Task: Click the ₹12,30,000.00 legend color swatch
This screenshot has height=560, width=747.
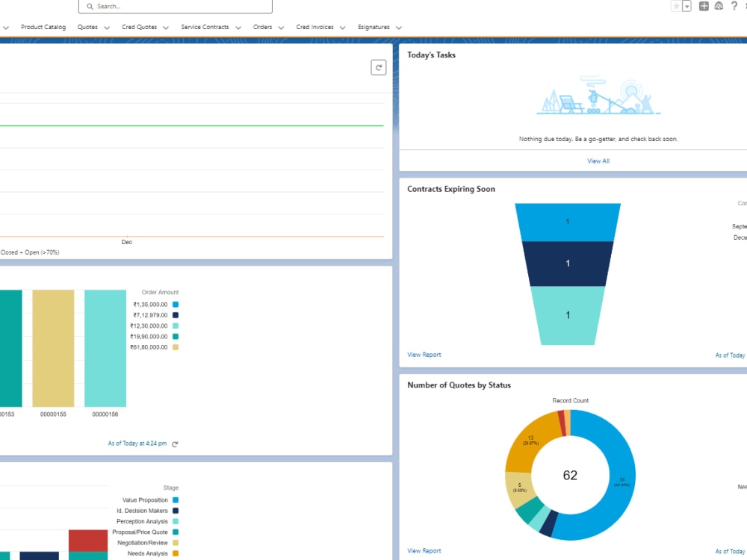Action: (x=176, y=326)
